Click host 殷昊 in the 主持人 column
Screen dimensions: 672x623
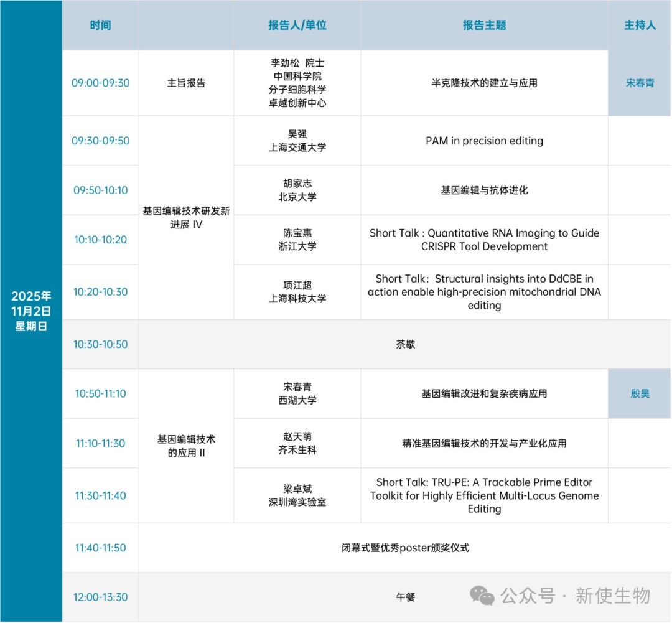[x=640, y=393]
